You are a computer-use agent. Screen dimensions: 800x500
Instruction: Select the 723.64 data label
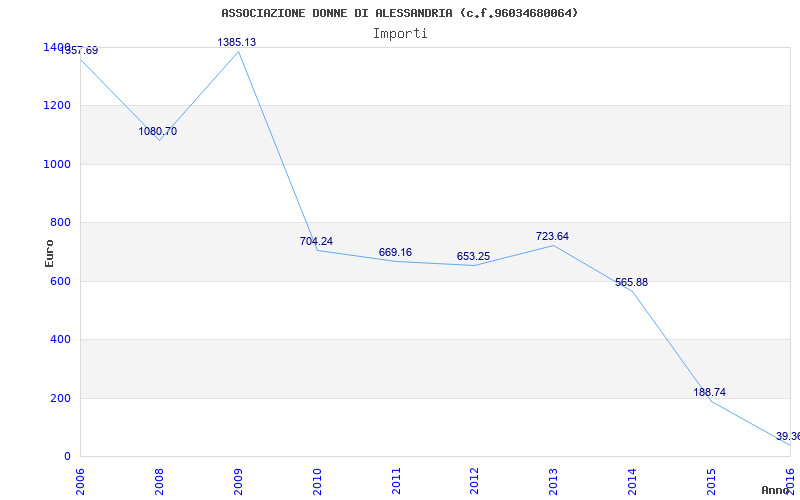click(553, 237)
